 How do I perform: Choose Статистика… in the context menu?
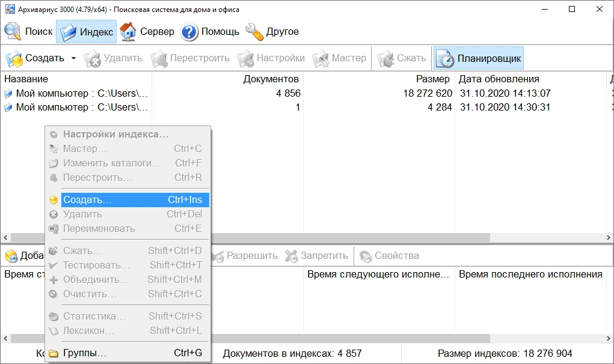coord(127,317)
